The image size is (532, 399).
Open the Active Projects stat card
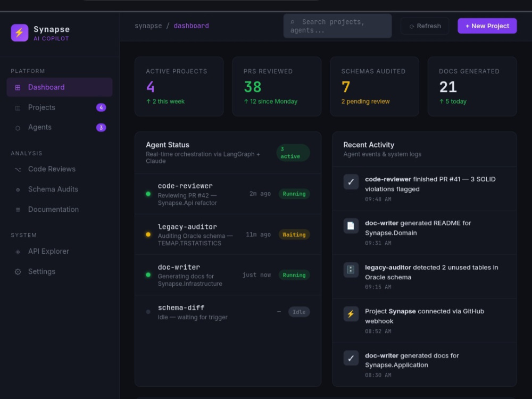[179, 87]
